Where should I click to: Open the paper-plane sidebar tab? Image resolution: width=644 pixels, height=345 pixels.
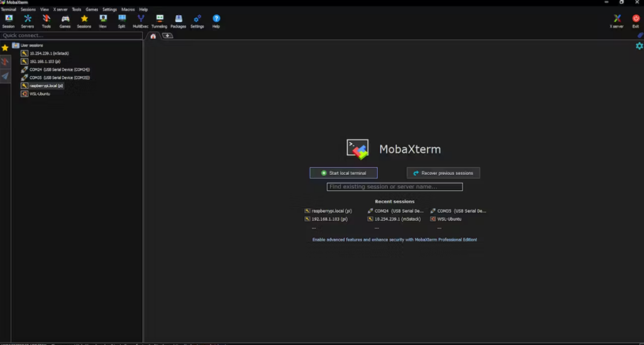(x=5, y=76)
